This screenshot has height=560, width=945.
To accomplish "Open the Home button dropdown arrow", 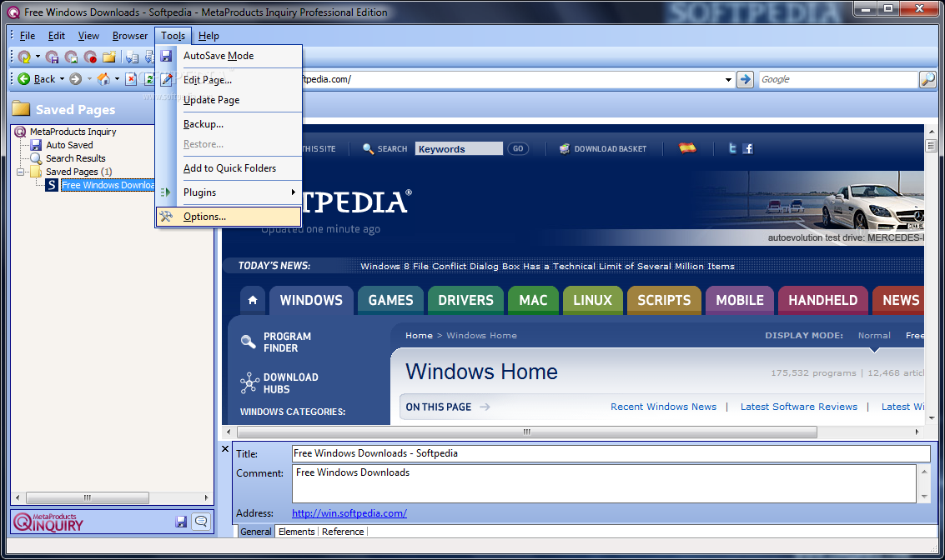I will pyautogui.click(x=117, y=79).
